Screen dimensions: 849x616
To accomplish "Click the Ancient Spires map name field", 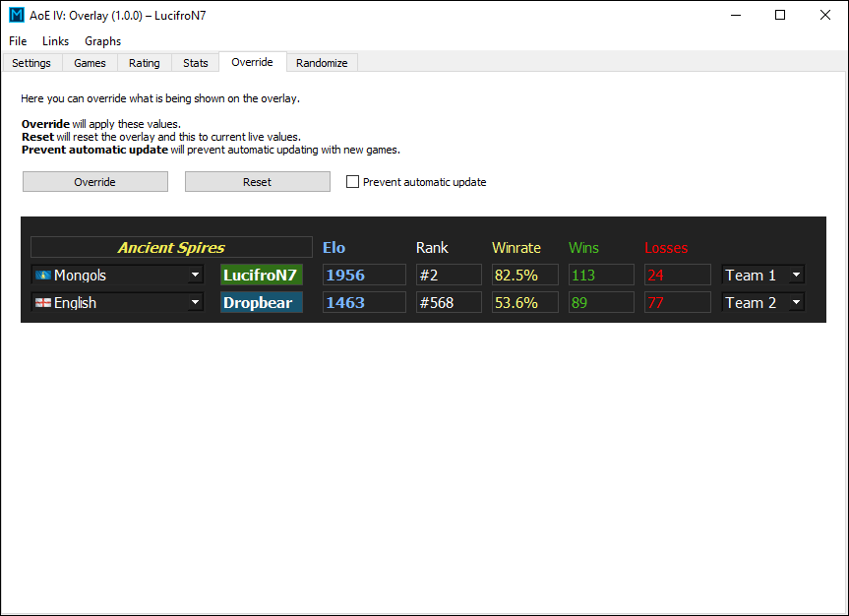I will [x=171, y=248].
